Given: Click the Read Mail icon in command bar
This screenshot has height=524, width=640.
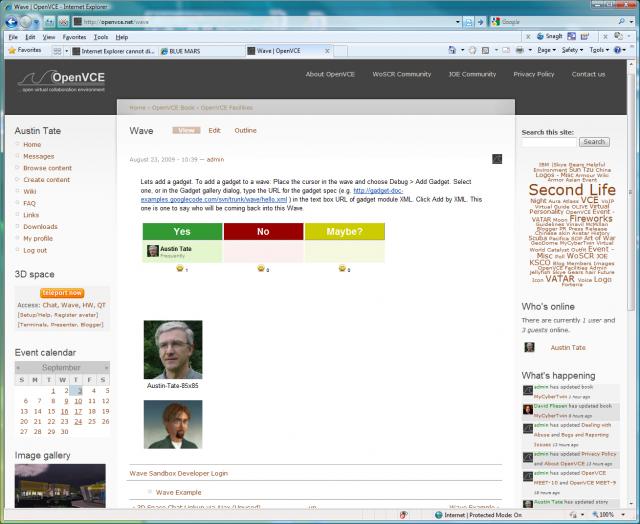Looking at the screenshot, I should pos(506,50).
